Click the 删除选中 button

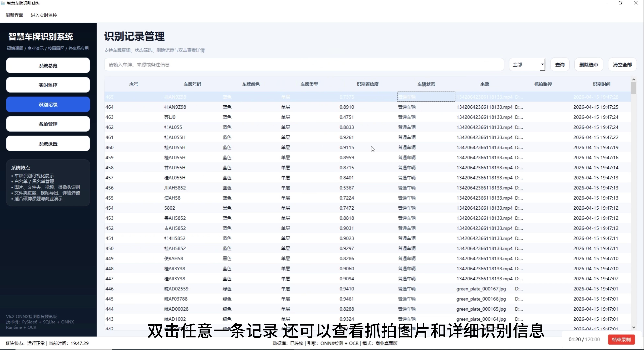point(588,65)
